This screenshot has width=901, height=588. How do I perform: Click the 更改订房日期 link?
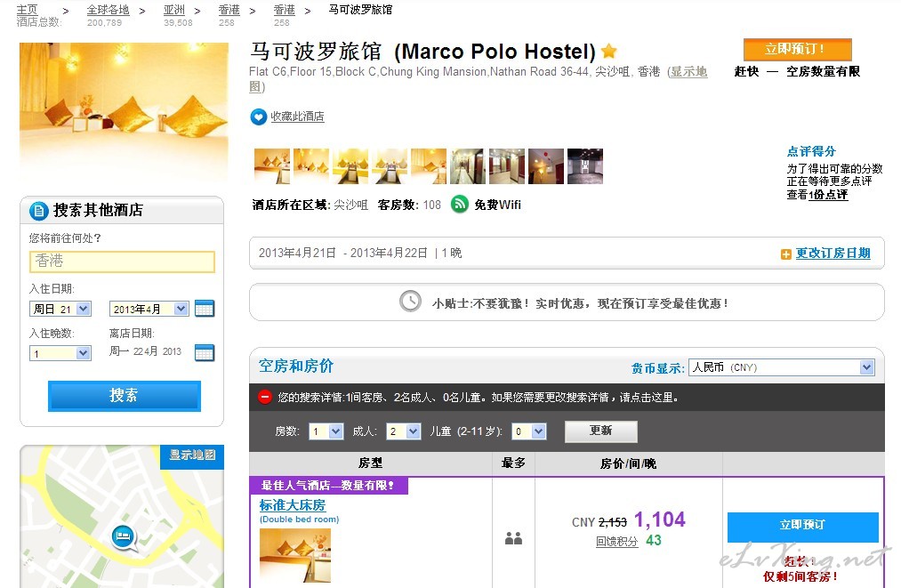pos(833,254)
